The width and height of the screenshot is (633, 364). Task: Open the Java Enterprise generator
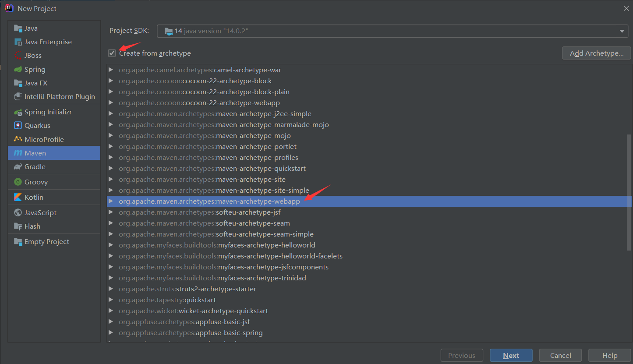point(48,42)
